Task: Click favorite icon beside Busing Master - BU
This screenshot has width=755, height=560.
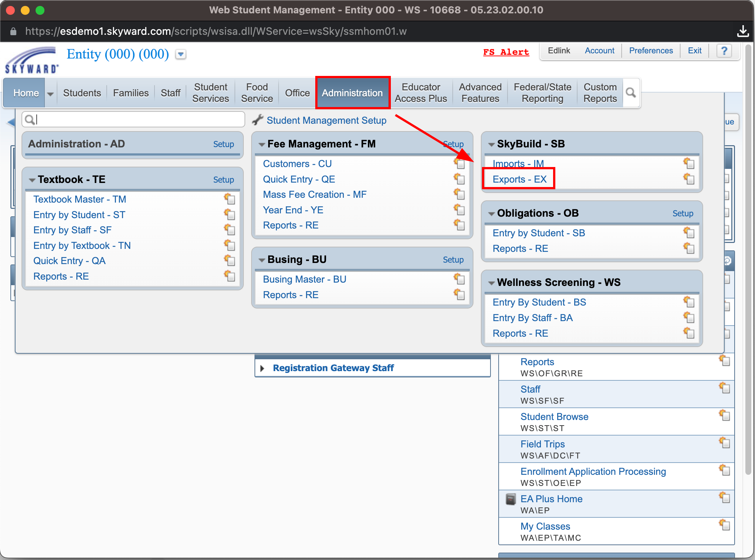Action: 460,279
